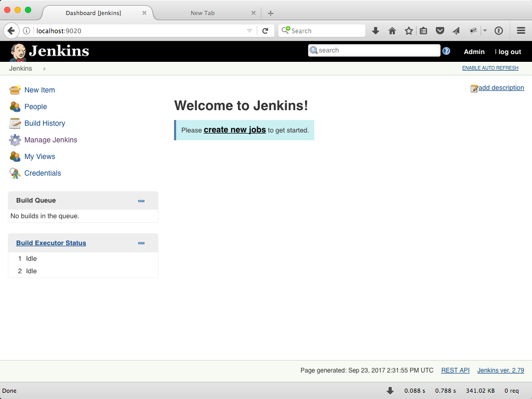Click the create new jobs link
The height and width of the screenshot is (399, 532).
point(235,130)
